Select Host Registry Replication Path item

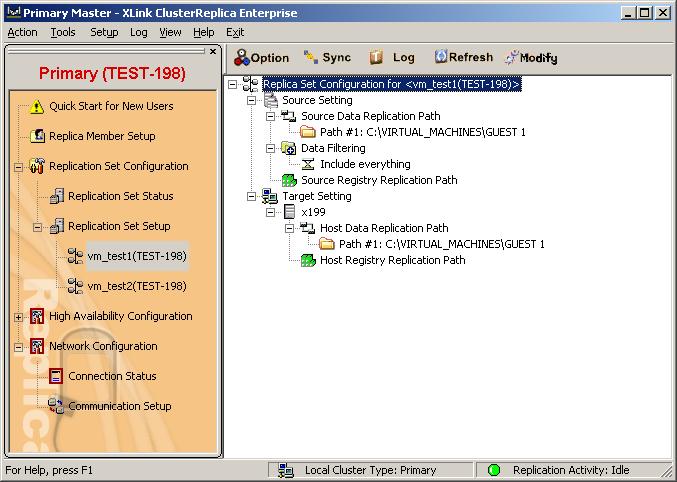[x=392, y=260]
